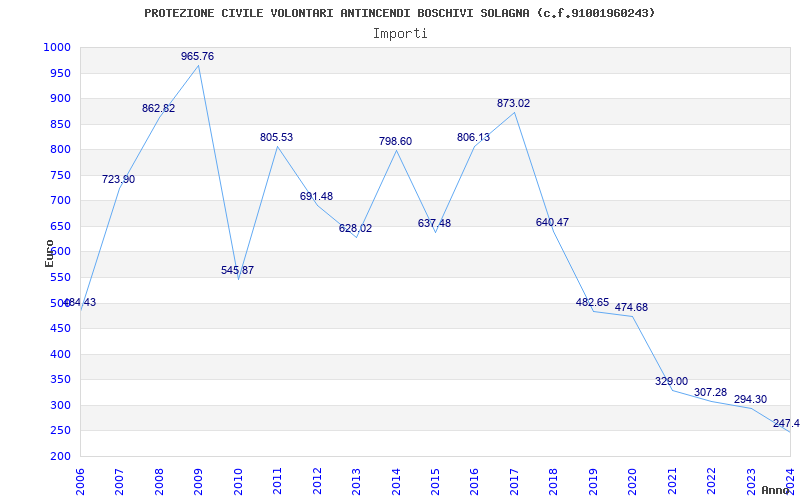Click y-axis tick 650
The height and width of the screenshot is (500, 800).
[60, 227]
